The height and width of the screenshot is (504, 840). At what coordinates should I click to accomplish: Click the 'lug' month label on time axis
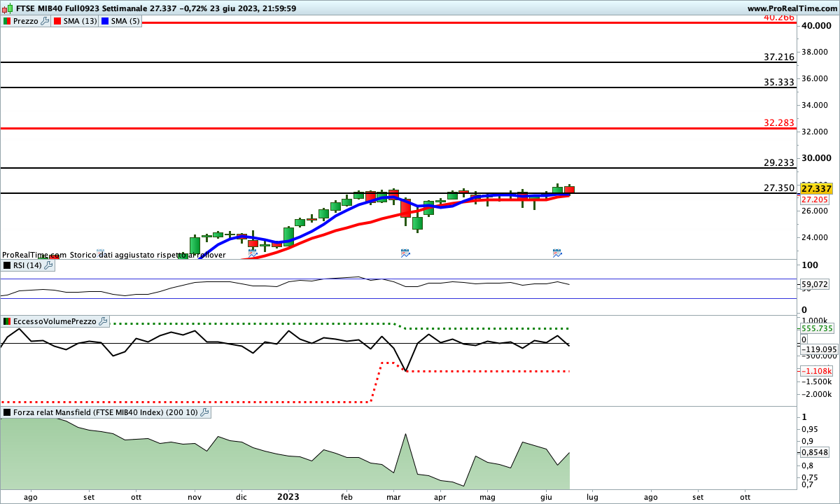[592, 497]
